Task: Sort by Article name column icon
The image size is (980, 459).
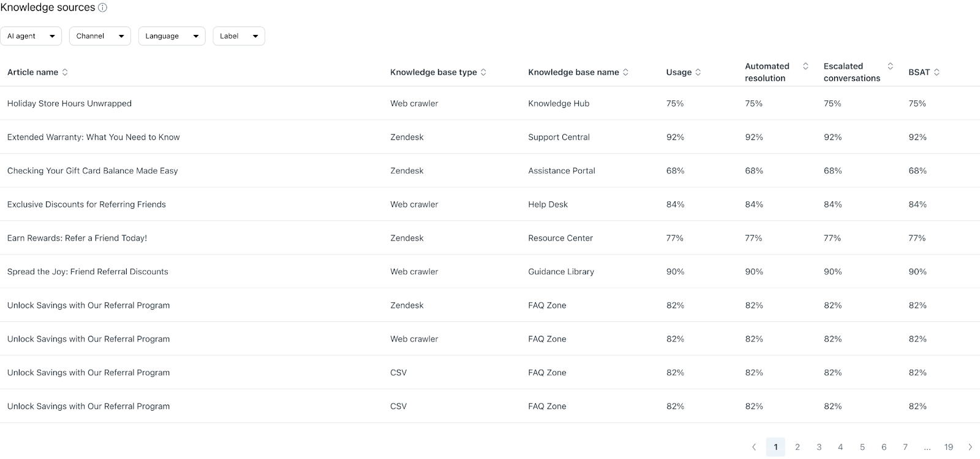Action: point(65,72)
